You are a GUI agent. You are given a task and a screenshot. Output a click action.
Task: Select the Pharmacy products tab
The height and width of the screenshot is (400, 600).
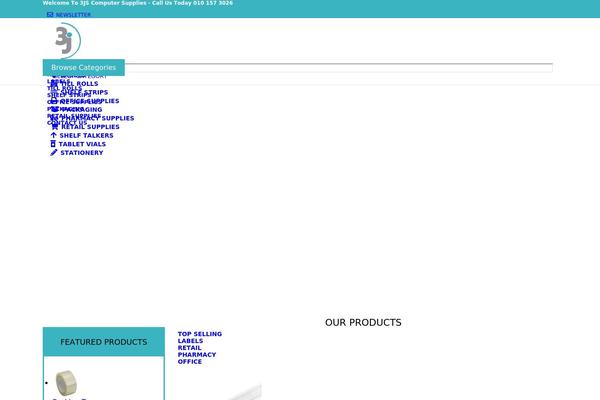pos(197,355)
